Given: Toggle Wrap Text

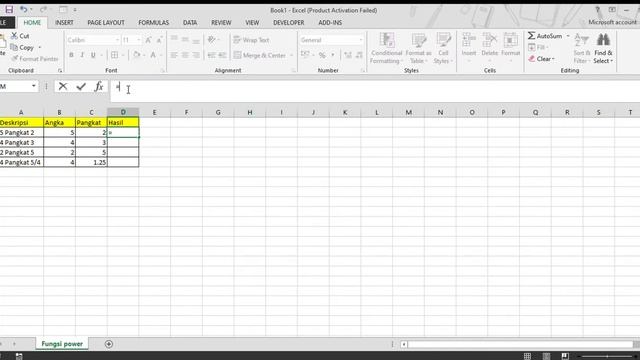Looking at the screenshot, I should [251, 40].
